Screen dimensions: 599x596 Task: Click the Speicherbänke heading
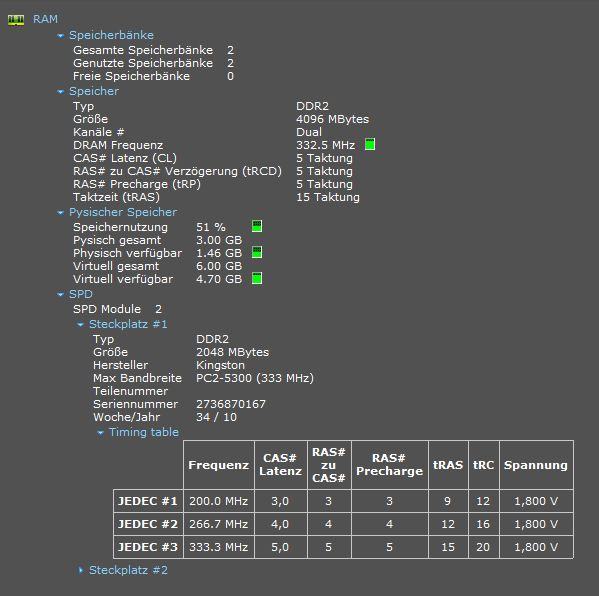tap(111, 35)
